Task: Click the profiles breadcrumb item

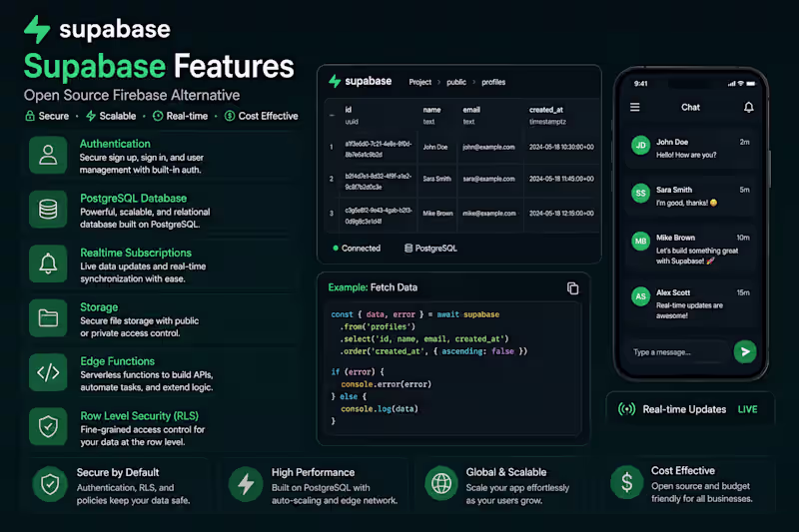Action: tap(493, 82)
